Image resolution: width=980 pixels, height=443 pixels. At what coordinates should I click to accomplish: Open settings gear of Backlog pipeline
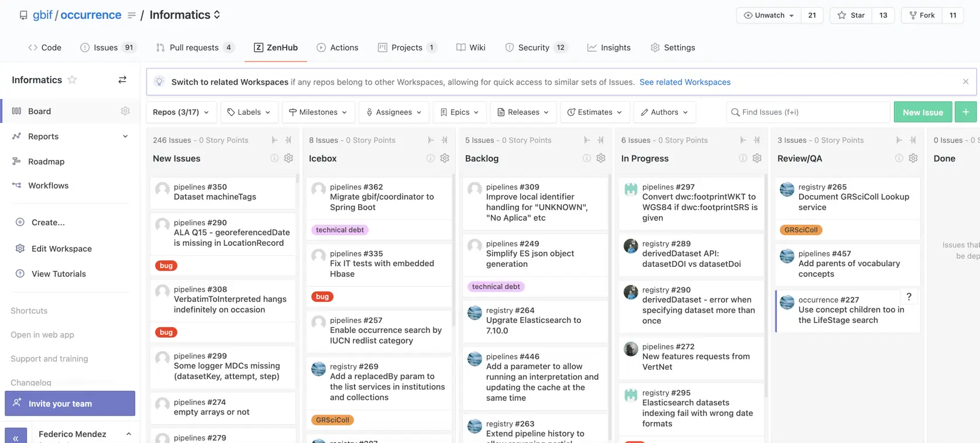601,158
